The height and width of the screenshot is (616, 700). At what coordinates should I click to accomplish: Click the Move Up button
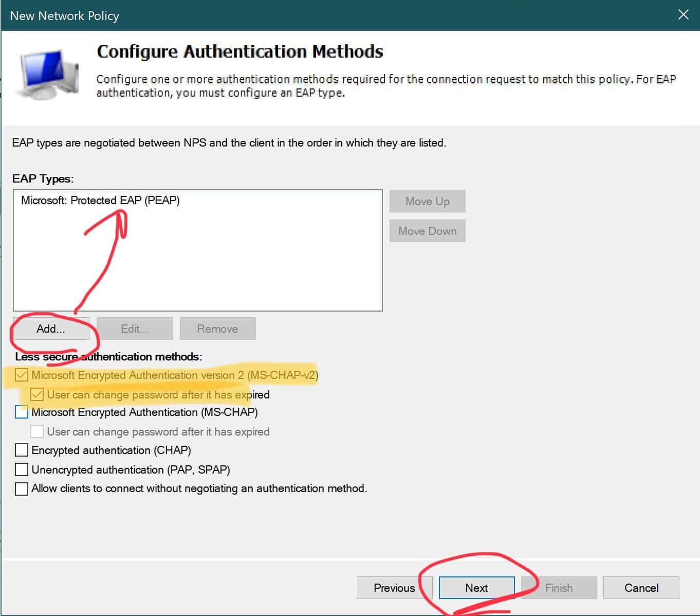[427, 201]
